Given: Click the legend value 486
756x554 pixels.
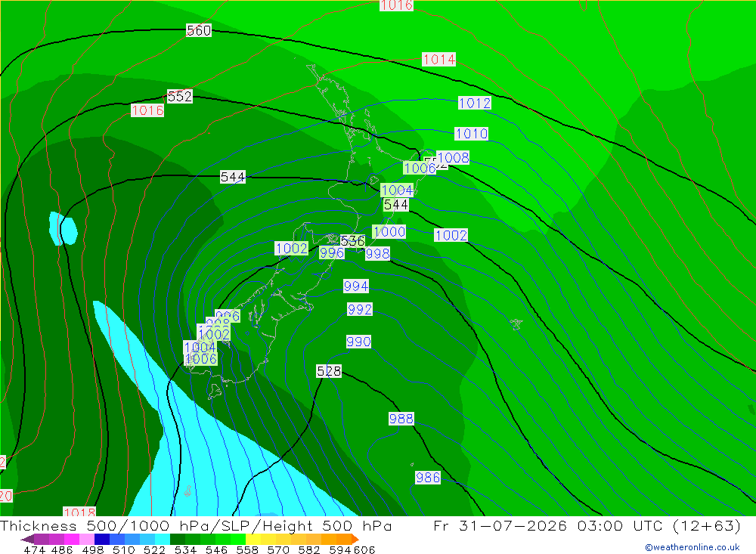Looking at the screenshot, I should pyautogui.click(x=62, y=549).
